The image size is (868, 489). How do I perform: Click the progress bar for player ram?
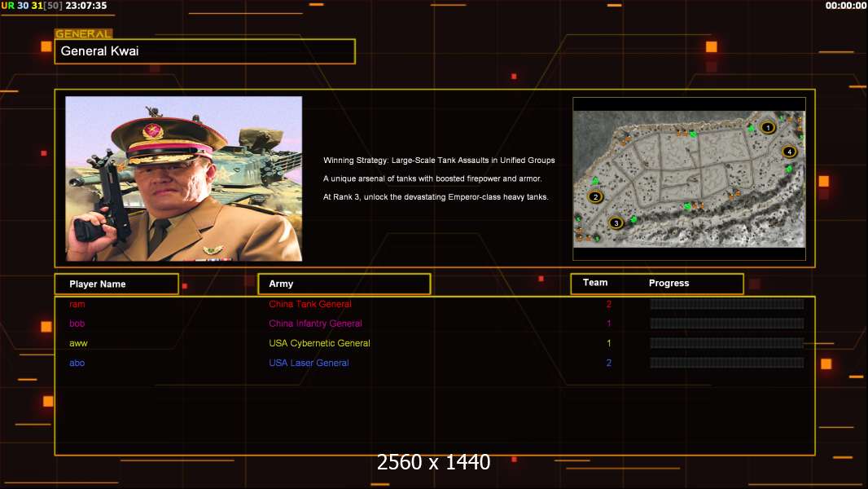726,304
